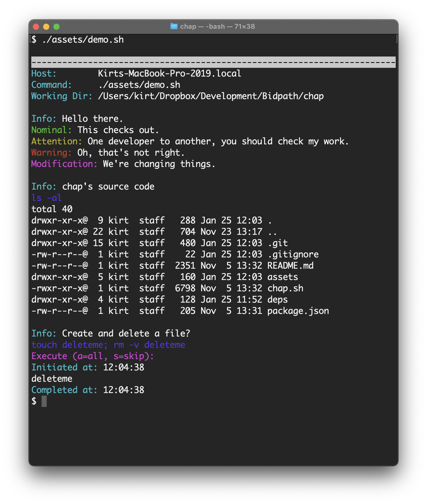The width and height of the screenshot is (427, 504).
Task: Click the time '11:52' in deps row
Action: [249, 300]
